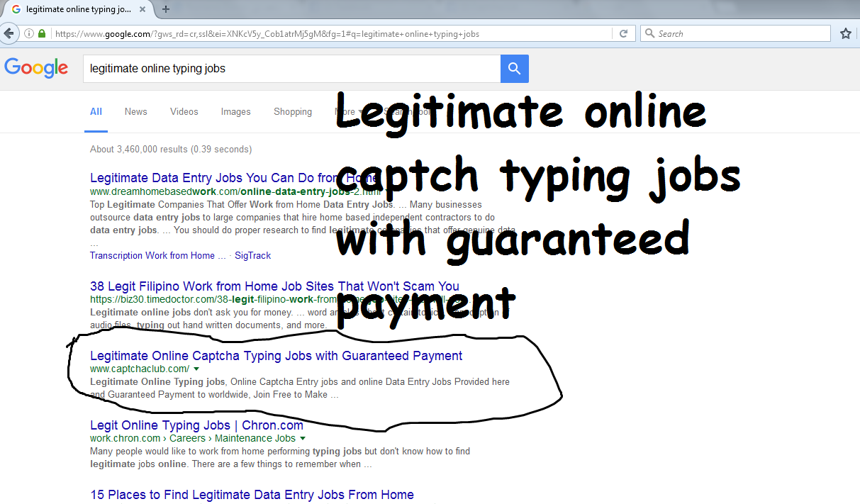Open Legit Online Typing Jobs Chron.com result

[196, 425]
